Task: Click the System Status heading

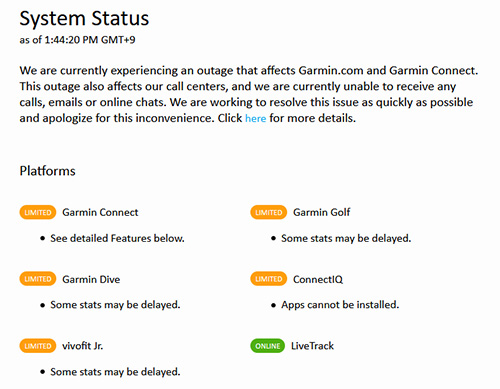Action: click(84, 18)
